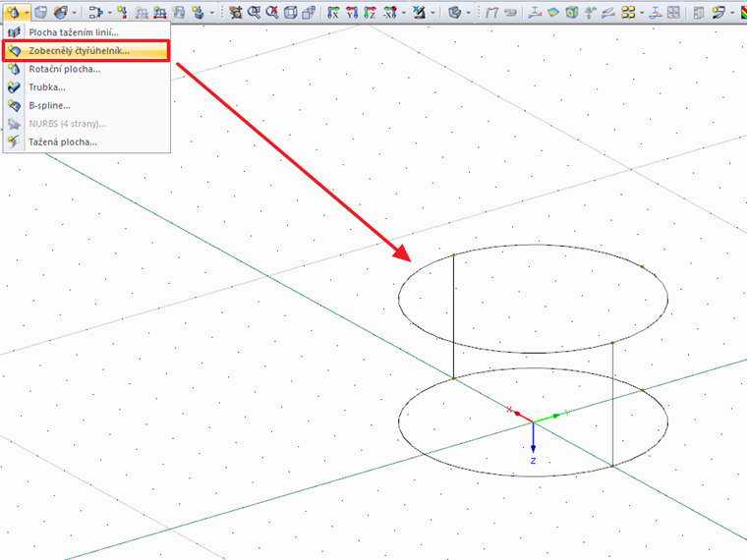Open the new surface tool dropdown arrow

[26, 13]
